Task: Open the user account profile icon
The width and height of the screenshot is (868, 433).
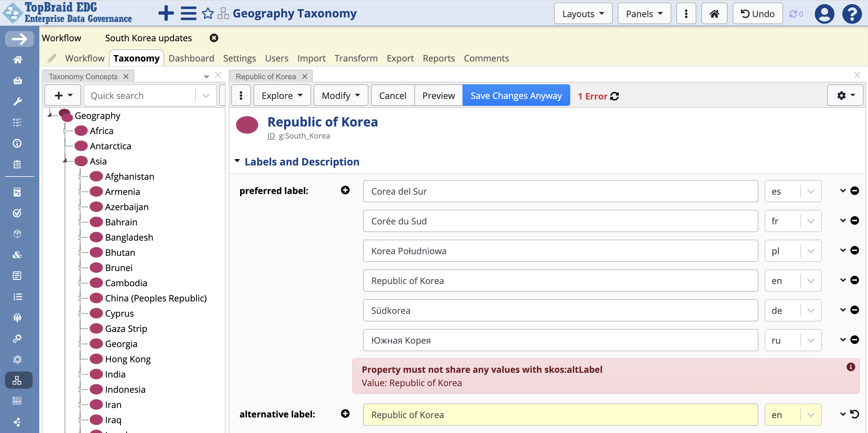Action: [x=824, y=14]
